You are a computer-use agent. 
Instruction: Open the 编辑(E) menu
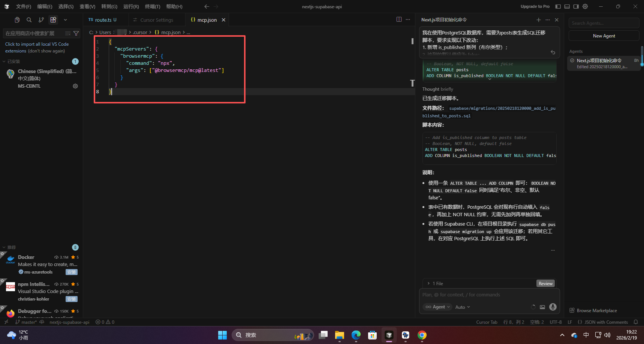click(x=45, y=6)
